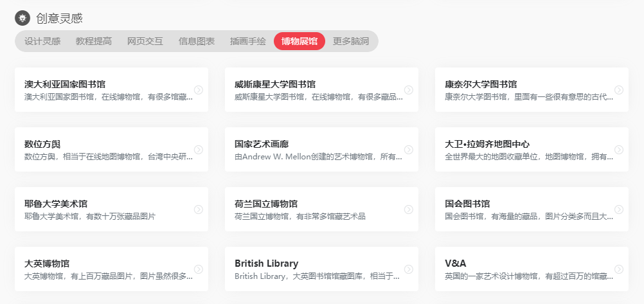Image resolution: width=644 pixels, height=304 pixels.
Task: Switch to the 设计灵感 tab
Action: point(42,41)
